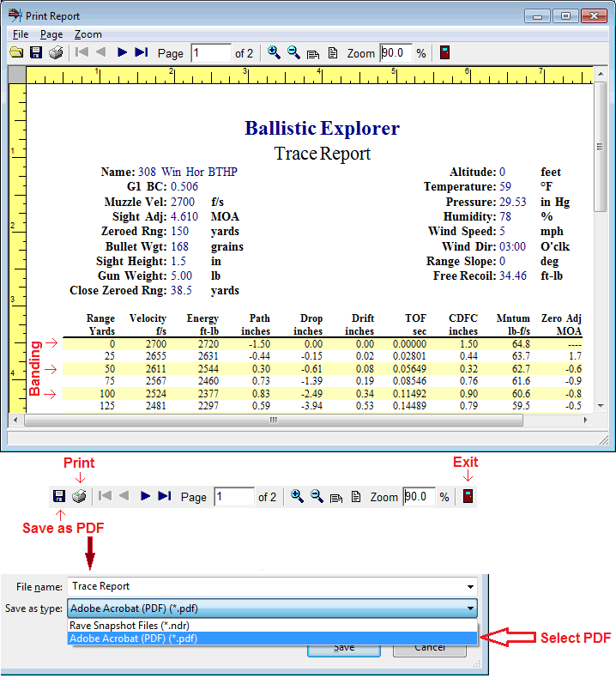Click velocity cell 2481 in the 125 yard row

155,406
